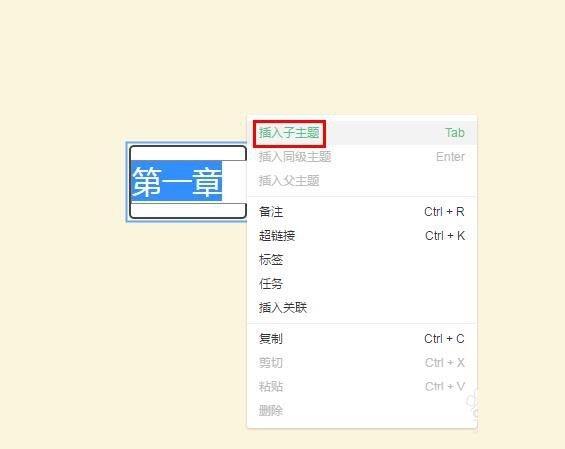Select 插入同级主题 menu entry
The image size is (565, 449).
tap(362, 157)
